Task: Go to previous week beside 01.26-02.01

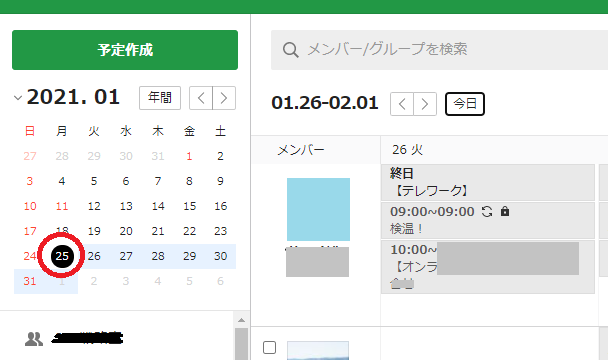Action: point(402,104)
